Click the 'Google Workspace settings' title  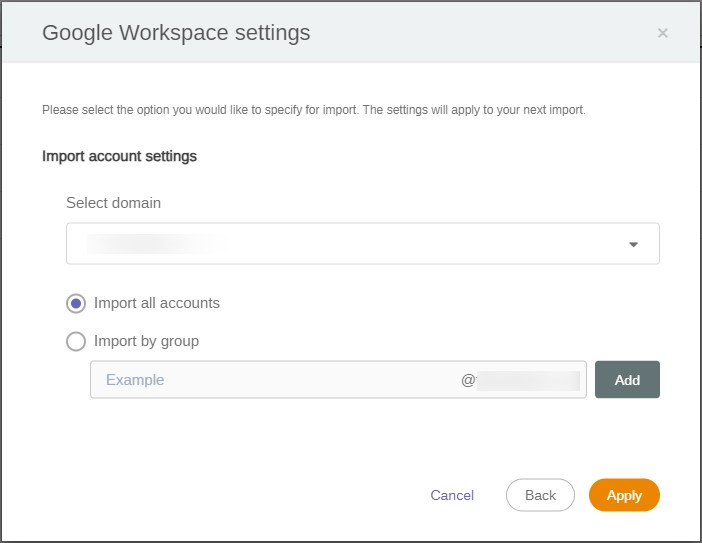pyautogui.click(x=176, y=33)
